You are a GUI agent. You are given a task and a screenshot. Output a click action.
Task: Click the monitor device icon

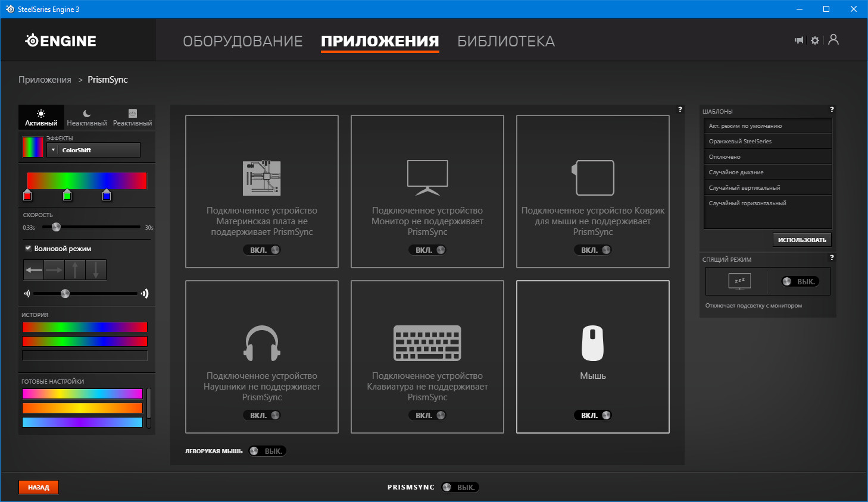427,178
